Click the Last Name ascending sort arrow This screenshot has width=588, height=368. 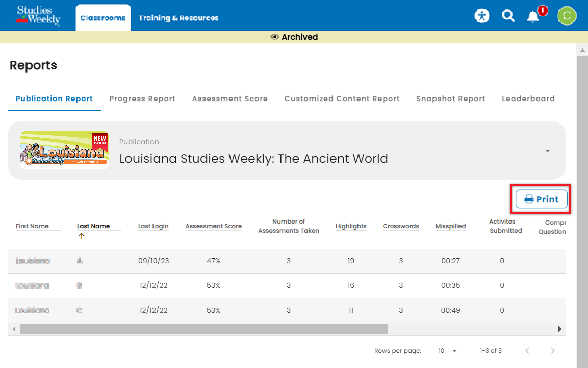pyautogui.click(x=82, y=236)
